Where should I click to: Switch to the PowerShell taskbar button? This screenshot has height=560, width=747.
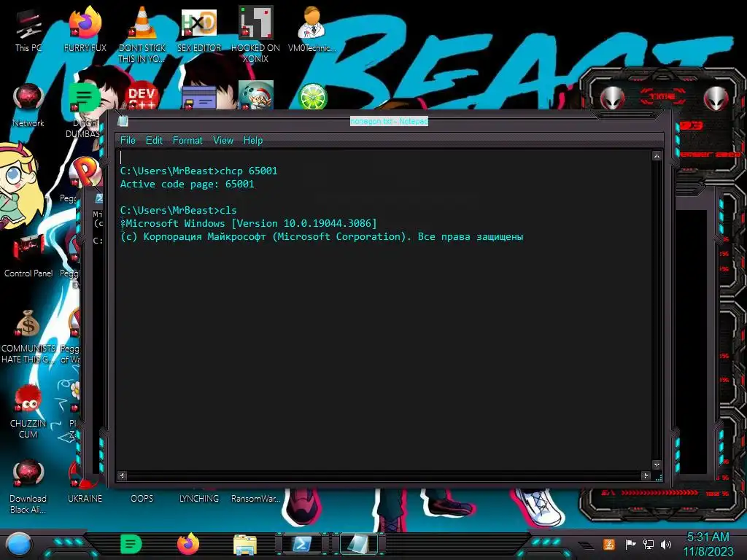pyautogui.click(x=302, y=544)
